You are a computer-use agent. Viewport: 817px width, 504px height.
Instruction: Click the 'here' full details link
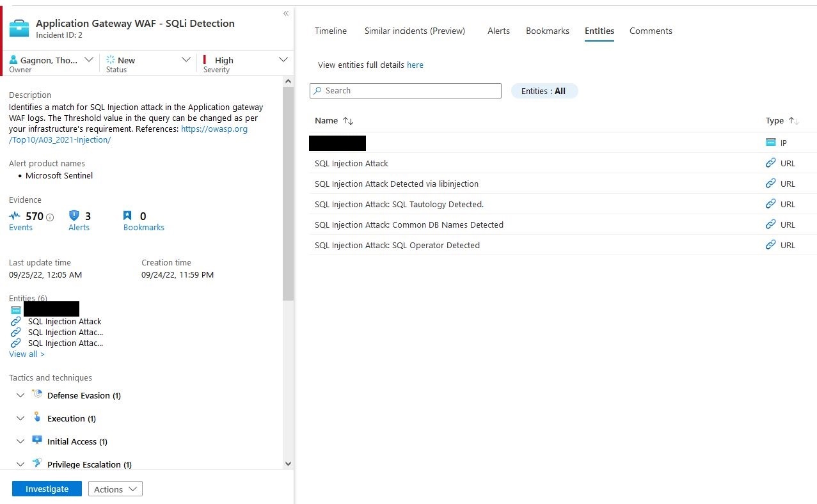pos(415,65)
